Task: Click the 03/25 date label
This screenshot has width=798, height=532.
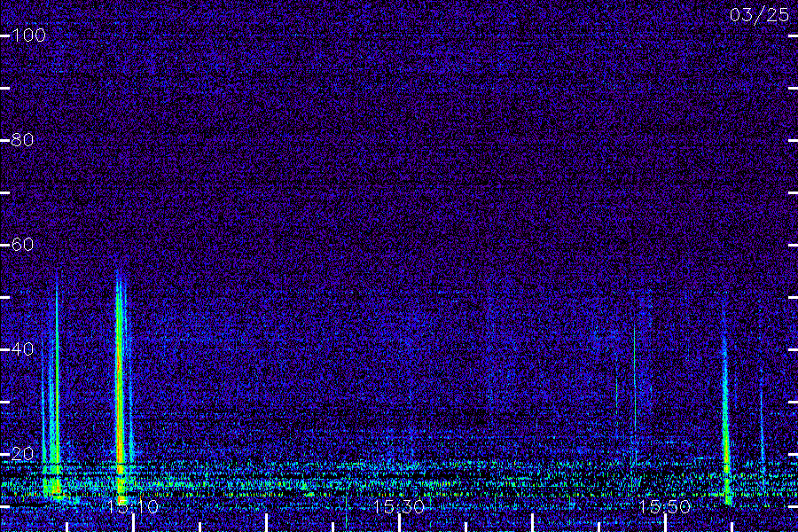Action: pyautogui.click(x=759, y=15)
